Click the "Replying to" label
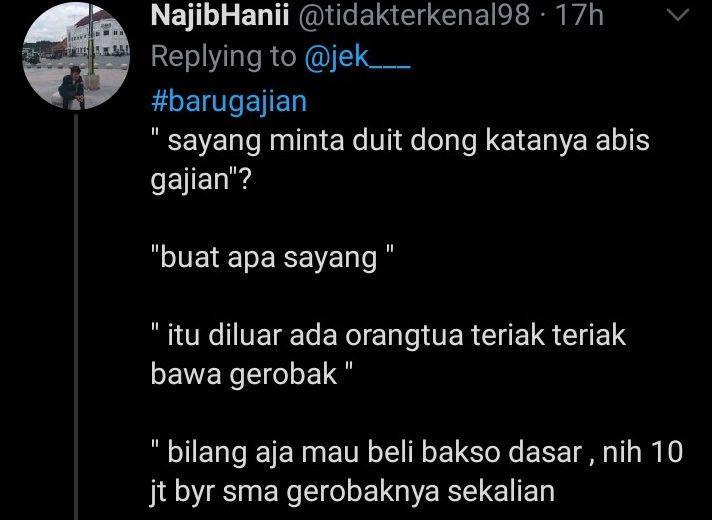Screen dimensions: 712x520 223,58
